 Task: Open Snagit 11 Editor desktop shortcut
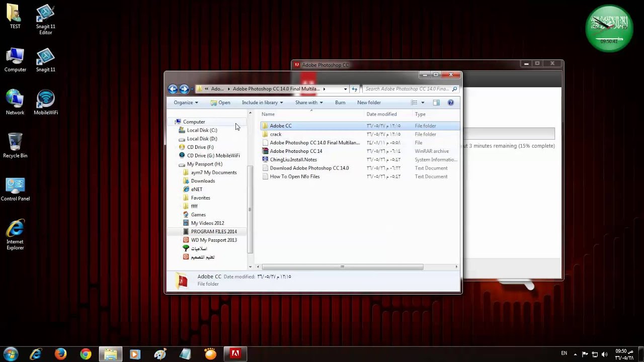[46, 20]
